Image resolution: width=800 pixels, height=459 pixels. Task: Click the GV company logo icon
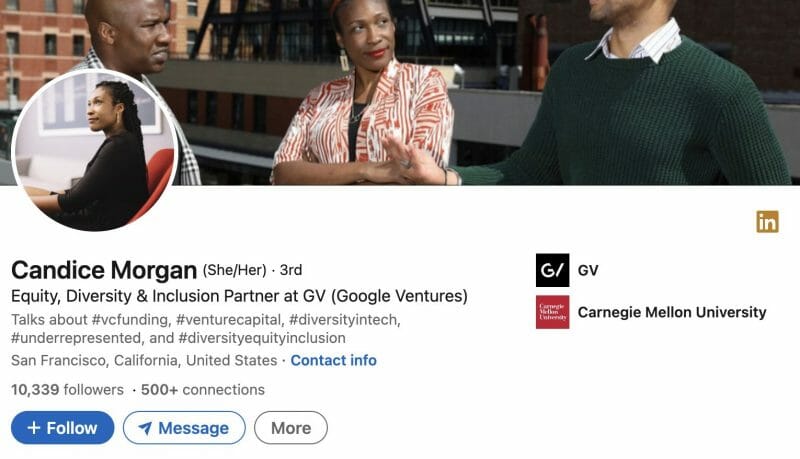[x=553, y=270]
